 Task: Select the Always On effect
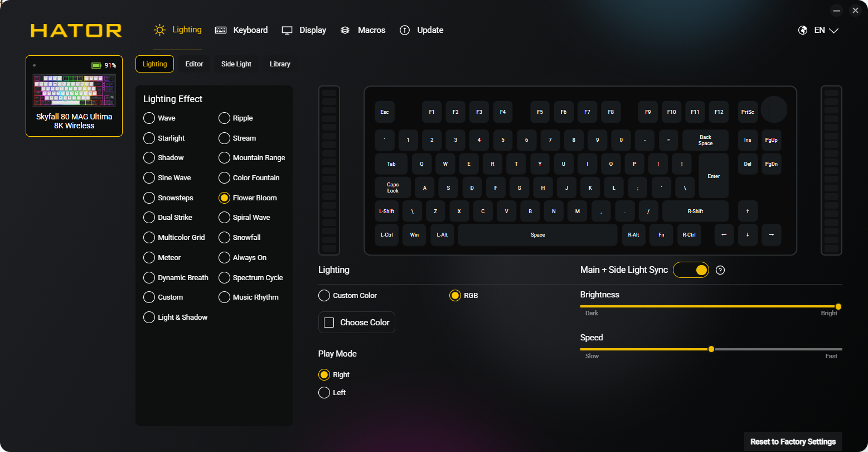coord(243,258)
